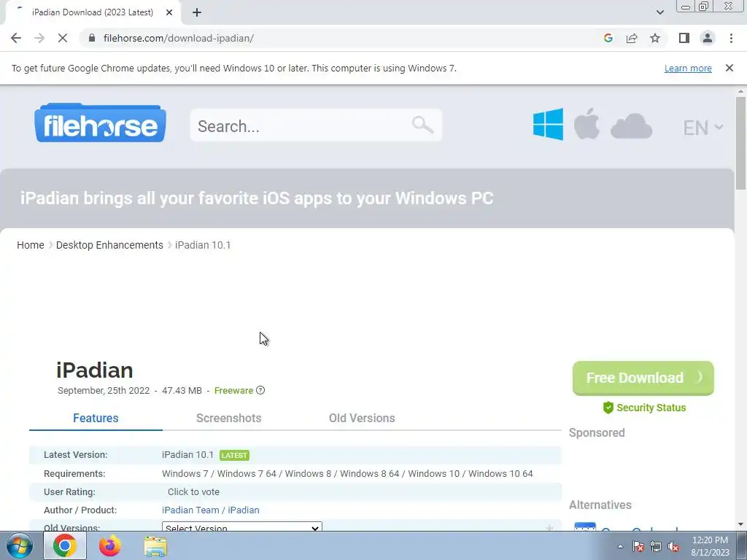
Task: Launch Firefox from the taskbar
Action: [109, 545]
